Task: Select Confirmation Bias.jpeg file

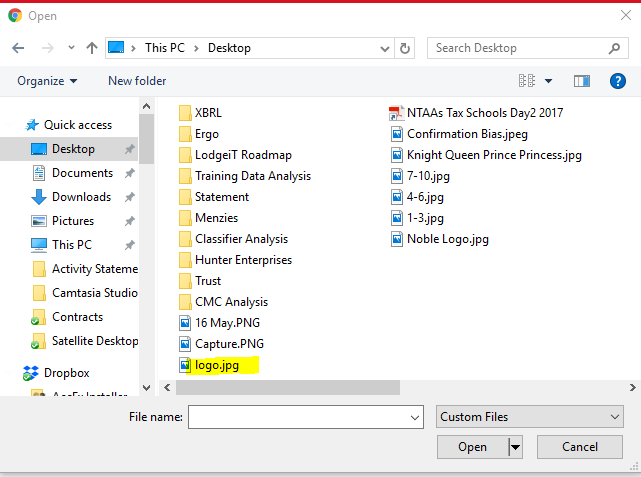Action: (x=459, y=134)
